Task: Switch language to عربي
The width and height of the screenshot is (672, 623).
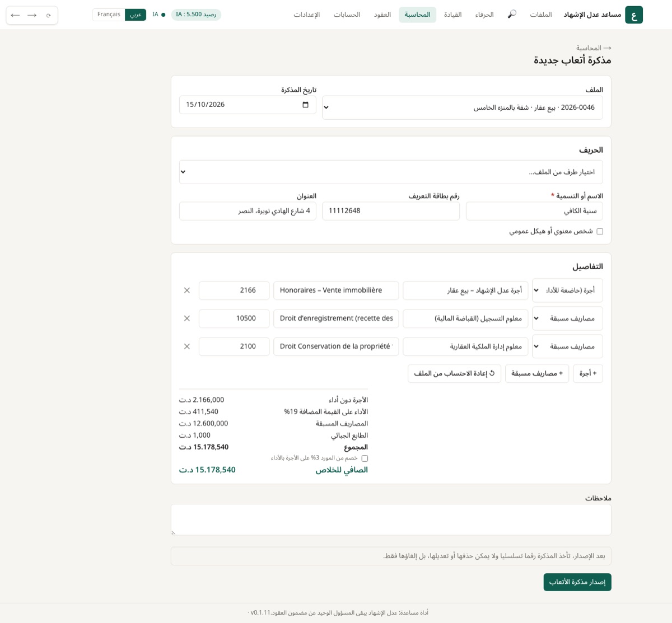Action: coord(136,15)
